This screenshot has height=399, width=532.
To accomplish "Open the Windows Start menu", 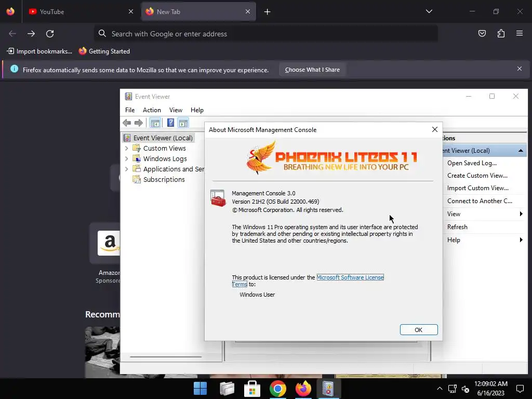I will pyautogui.click(x=200, y=389).
